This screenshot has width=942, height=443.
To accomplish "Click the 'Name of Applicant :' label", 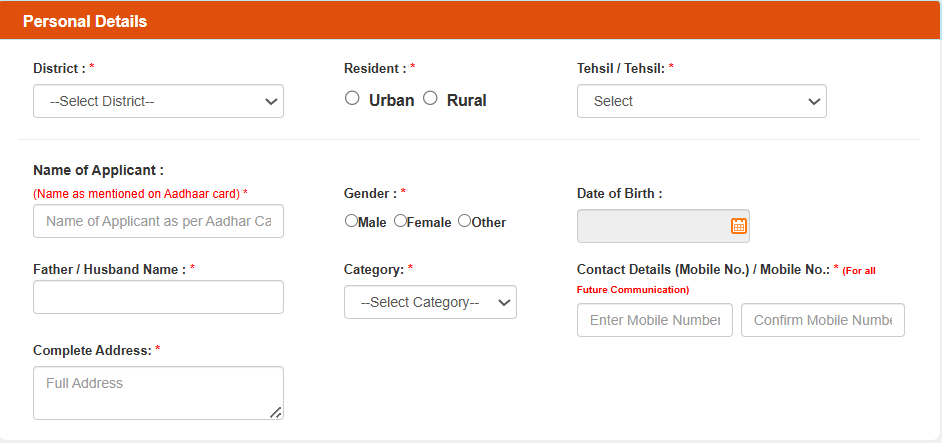I will [99, 170].
